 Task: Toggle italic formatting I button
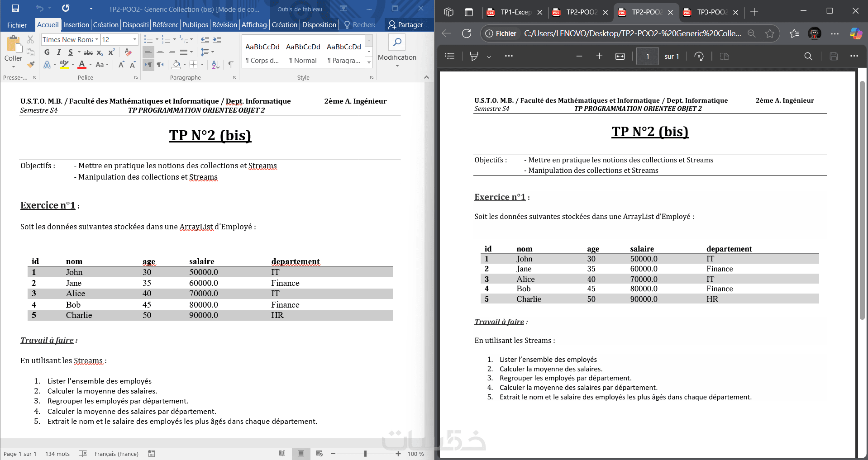coord(59,52)
